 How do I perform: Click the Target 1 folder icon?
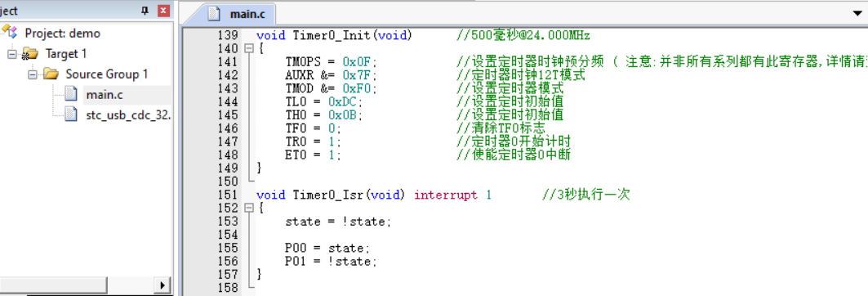click(x=30, y=54)
